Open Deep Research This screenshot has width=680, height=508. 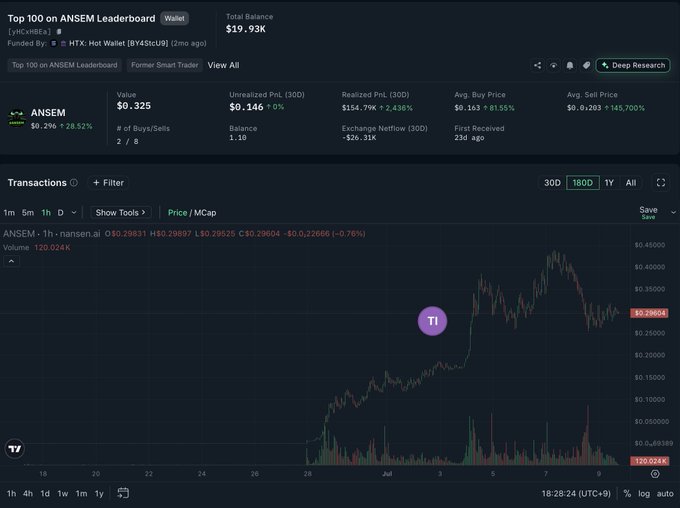pos(633,65)
